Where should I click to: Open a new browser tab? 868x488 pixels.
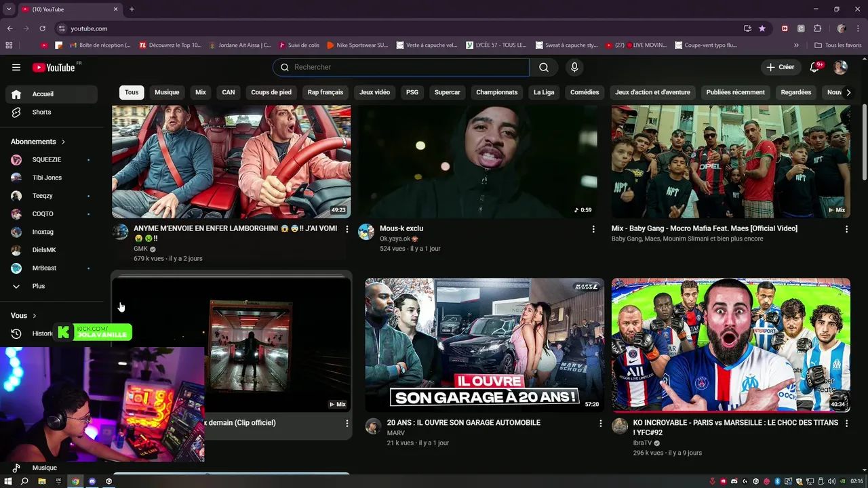point(132,9)
